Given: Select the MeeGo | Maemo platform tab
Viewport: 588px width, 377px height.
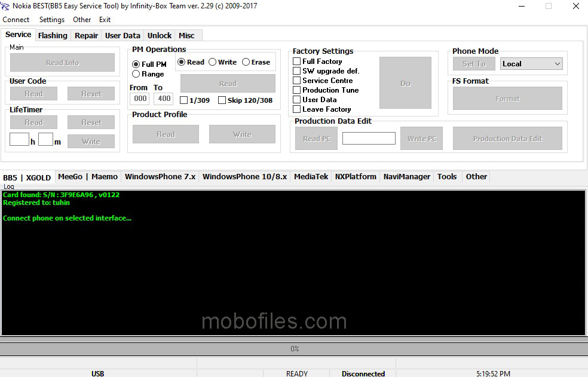Looking at the screenshot, I should [88, 177].
